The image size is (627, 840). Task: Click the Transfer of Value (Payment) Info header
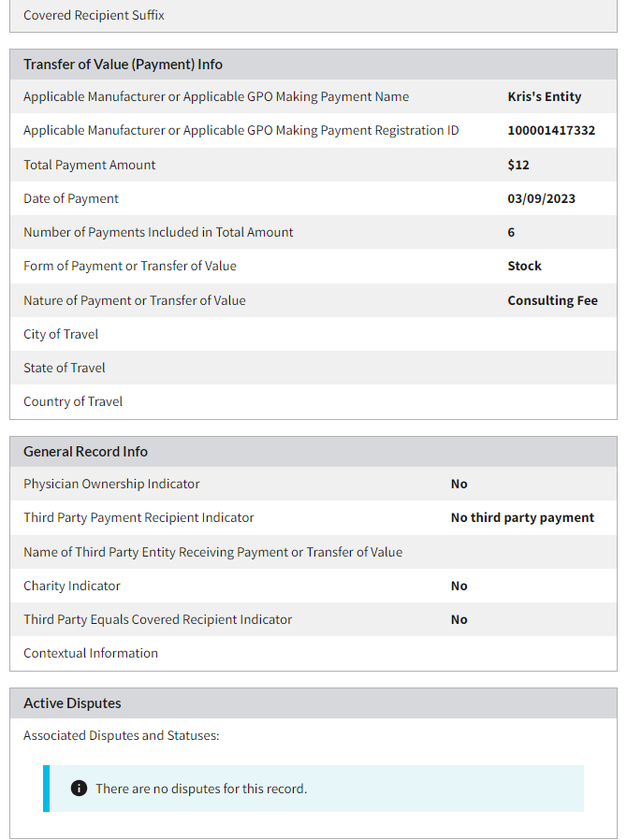[123, 65]
